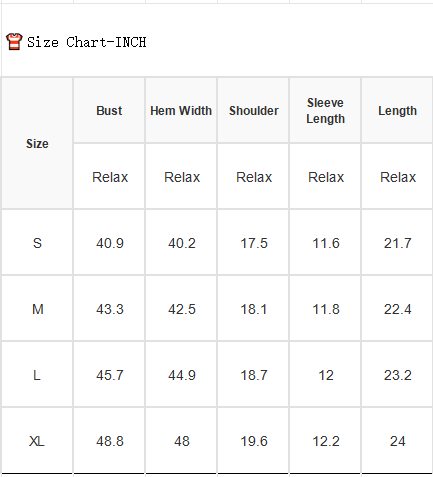This screenshot has width=433, height=477.
Task: Select the Size header cell
Action: [x=37, y=144]
